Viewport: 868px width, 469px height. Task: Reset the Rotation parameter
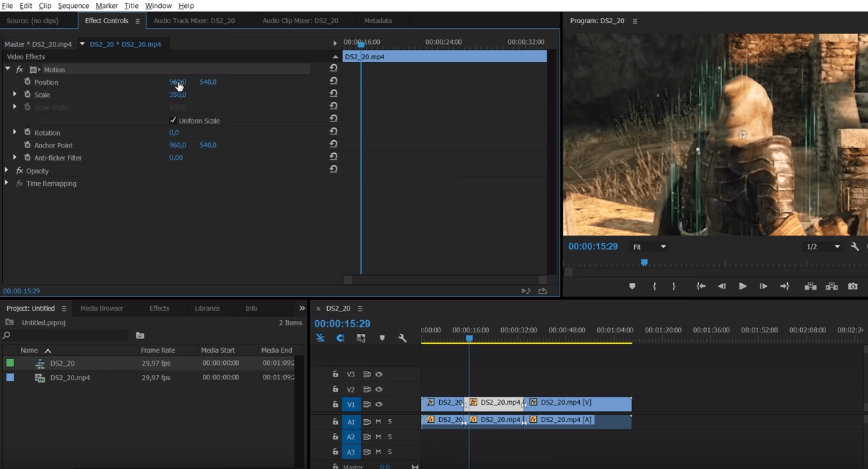334,132
